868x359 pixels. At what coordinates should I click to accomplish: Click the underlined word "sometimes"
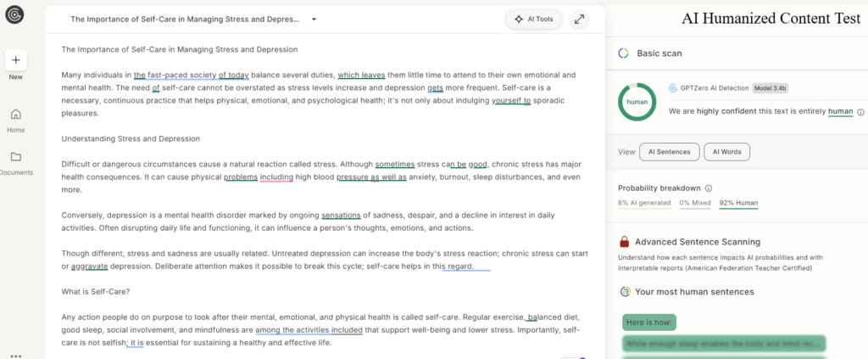(395, 164)
